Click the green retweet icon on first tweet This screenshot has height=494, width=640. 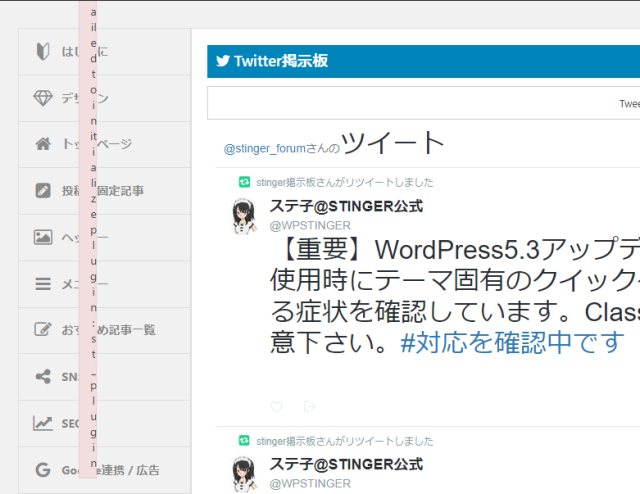tap(244, 182)
